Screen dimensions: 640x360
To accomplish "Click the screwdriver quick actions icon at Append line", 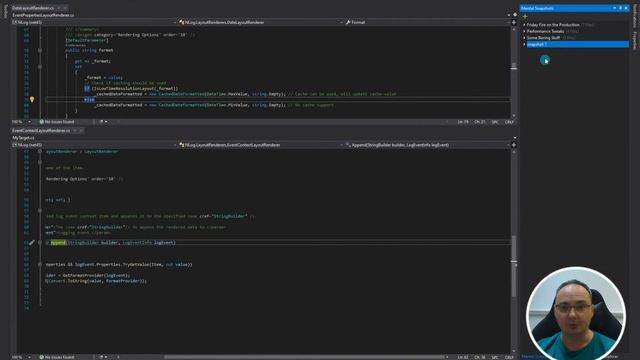I will [x=32, y=242].
